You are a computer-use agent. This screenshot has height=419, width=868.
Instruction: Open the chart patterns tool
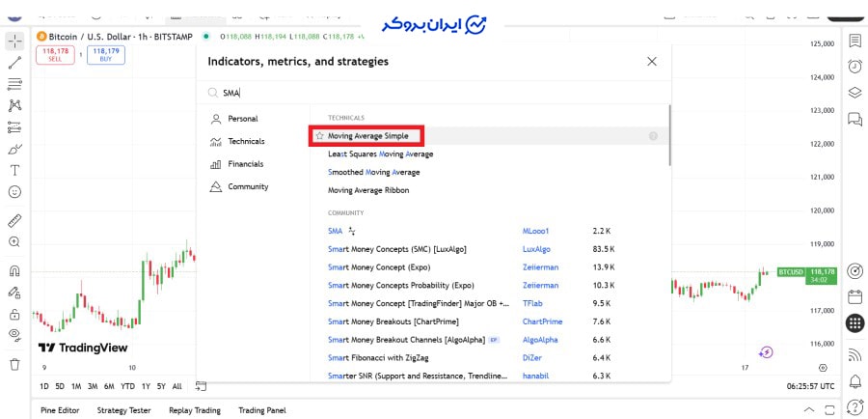click(14, 106)
